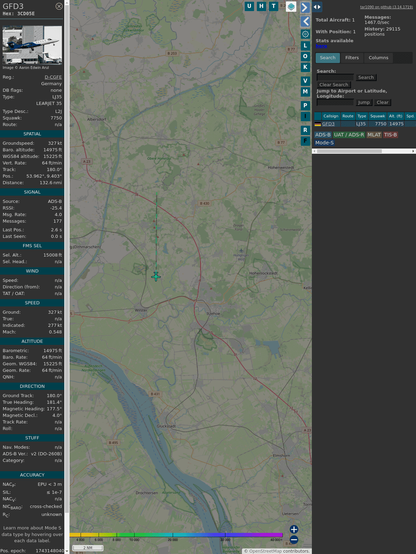
Task: Click the Hex: 3CD05E code text
Action: point(19,14)
